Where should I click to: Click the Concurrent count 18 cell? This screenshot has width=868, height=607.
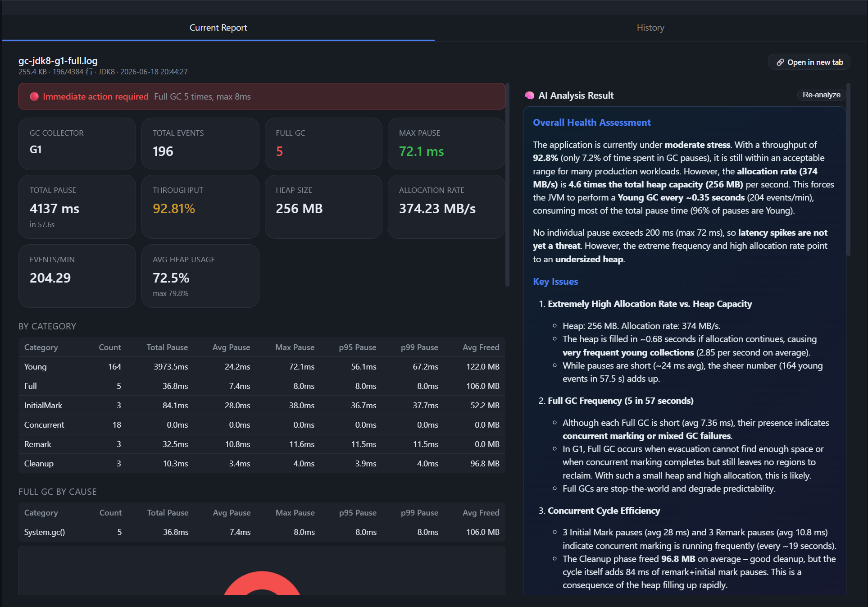(x=117, y=425)
